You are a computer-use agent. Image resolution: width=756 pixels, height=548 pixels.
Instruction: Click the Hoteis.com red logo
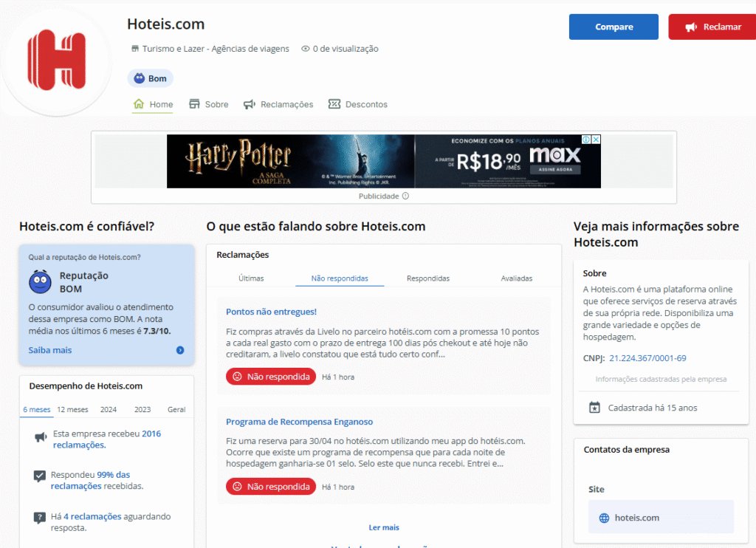[56, 61]
